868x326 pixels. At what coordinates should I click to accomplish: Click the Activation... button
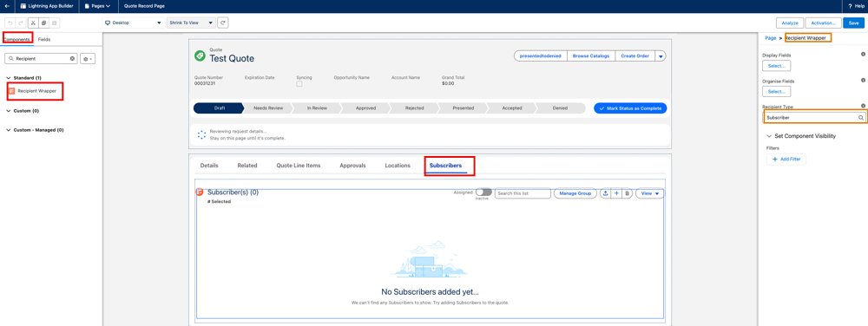click(x=823, y=23)
